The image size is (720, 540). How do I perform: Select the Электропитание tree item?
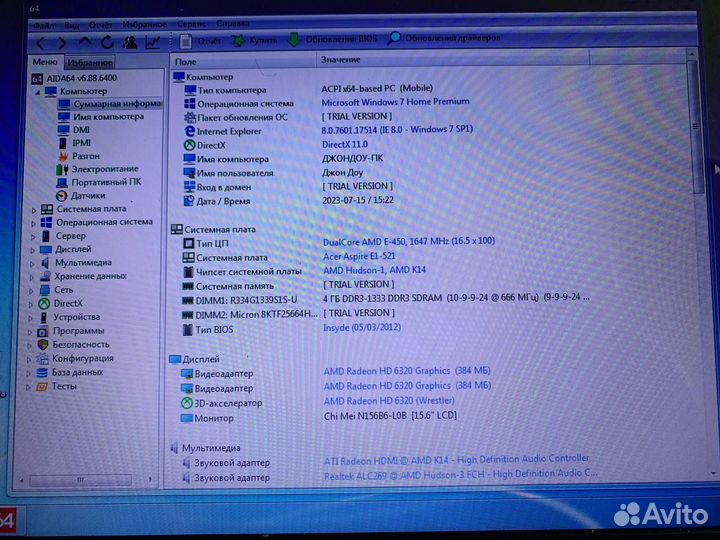(97, 169)
